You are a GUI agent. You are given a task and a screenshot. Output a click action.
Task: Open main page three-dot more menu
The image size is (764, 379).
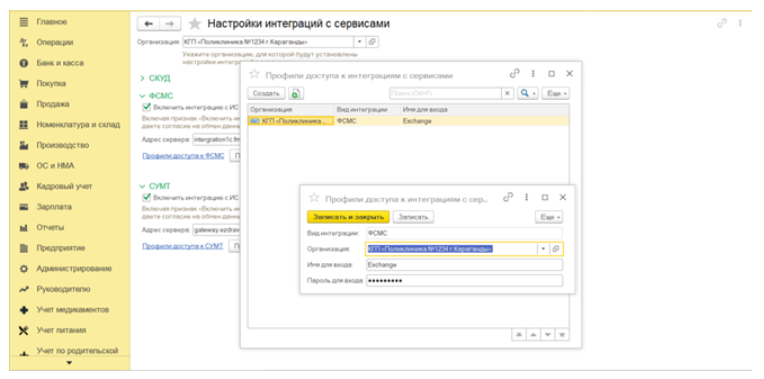click(740, 23)
